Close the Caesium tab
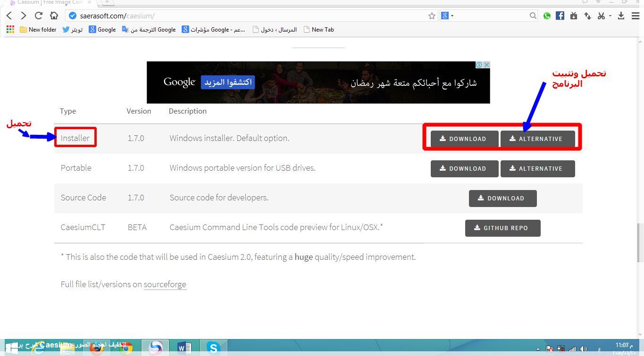Screen dimensions: 644x356 [89, 2]
